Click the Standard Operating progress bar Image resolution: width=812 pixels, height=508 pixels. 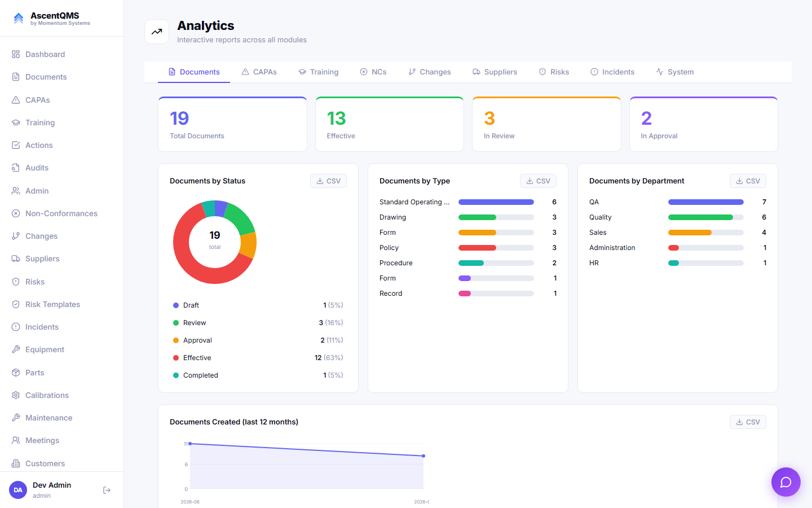tap(496, 202)
